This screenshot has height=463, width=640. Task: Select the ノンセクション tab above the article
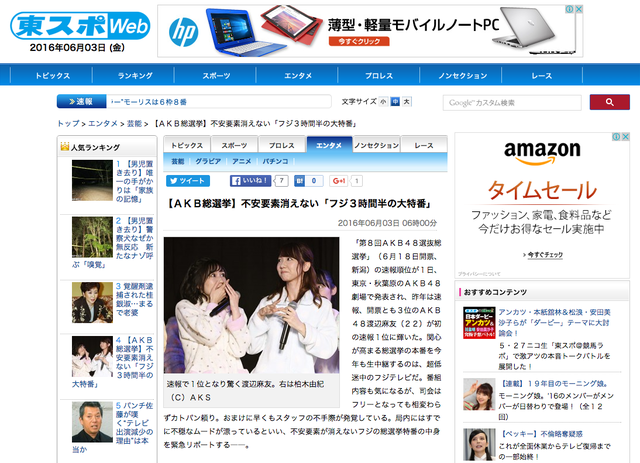pos(376,145)
